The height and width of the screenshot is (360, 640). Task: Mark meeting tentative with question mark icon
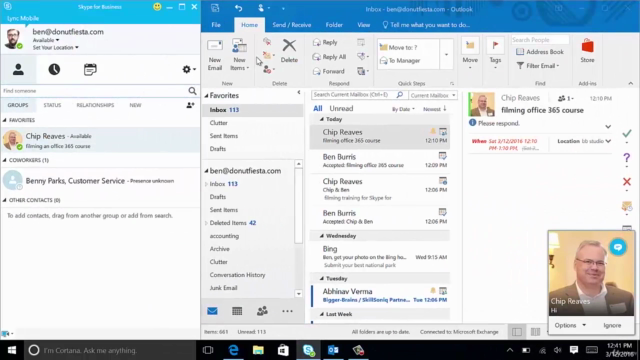(627, 158)
